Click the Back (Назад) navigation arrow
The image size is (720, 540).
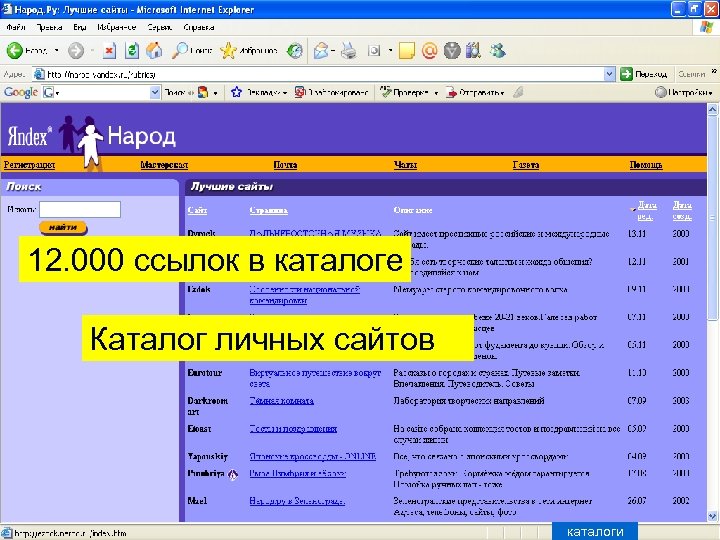(15, 51)
